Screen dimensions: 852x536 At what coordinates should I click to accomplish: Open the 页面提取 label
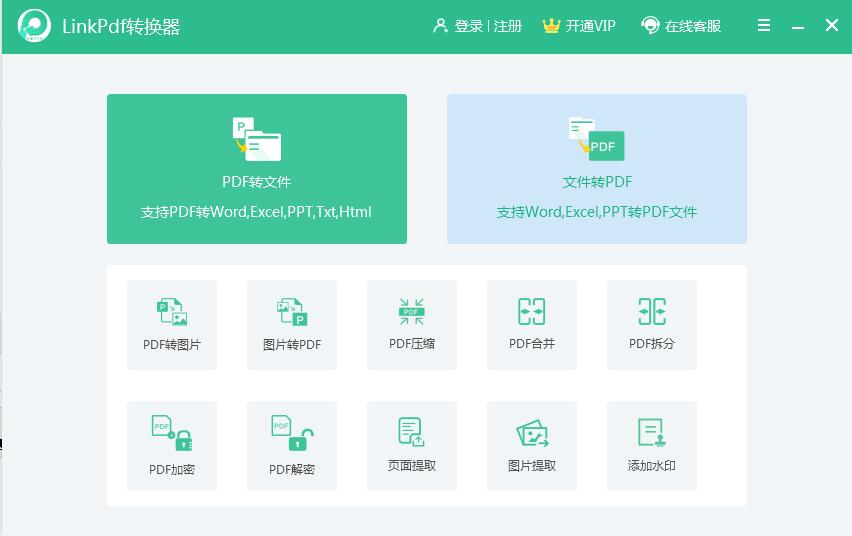point(412,465)
